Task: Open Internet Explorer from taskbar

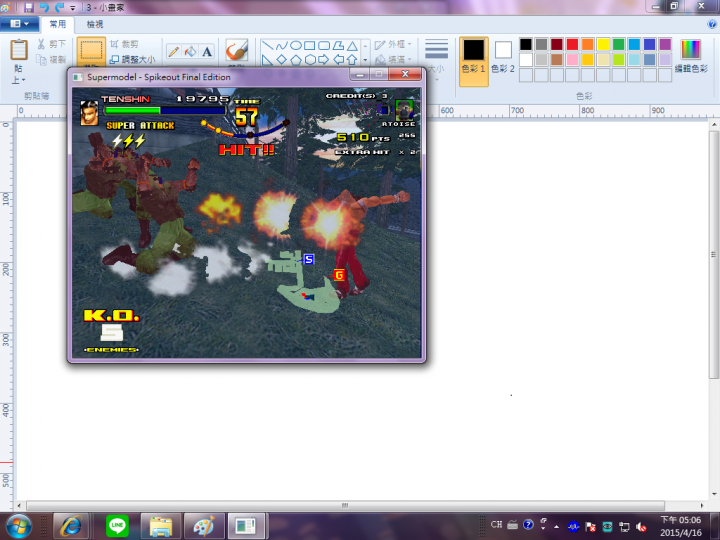Action: tap(71, 526)
